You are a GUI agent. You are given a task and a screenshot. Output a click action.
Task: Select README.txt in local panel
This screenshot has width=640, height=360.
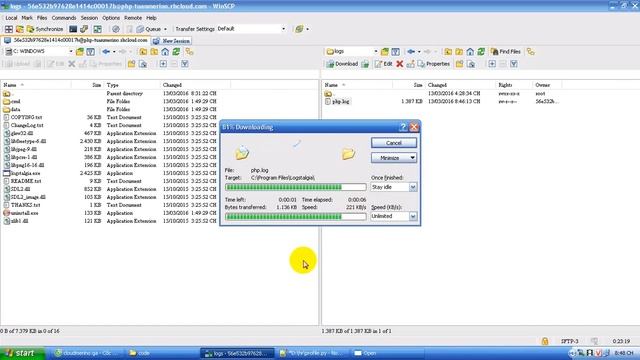26,181
